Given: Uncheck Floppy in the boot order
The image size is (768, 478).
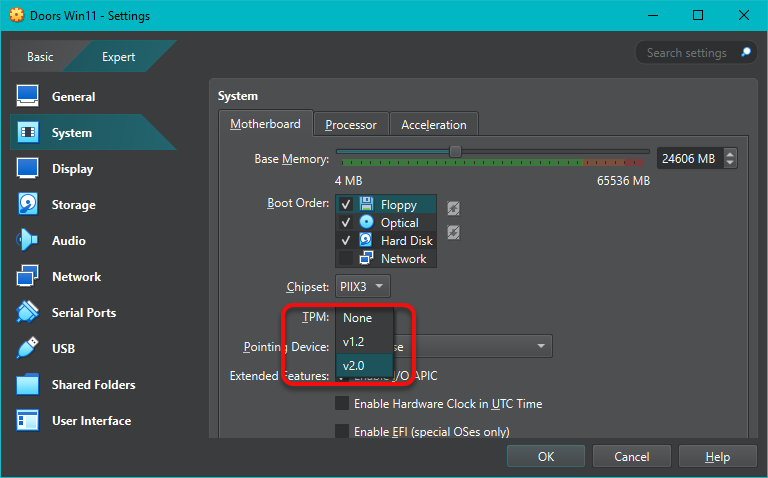Looking at the screenshot, I should [x=346, y=205].
